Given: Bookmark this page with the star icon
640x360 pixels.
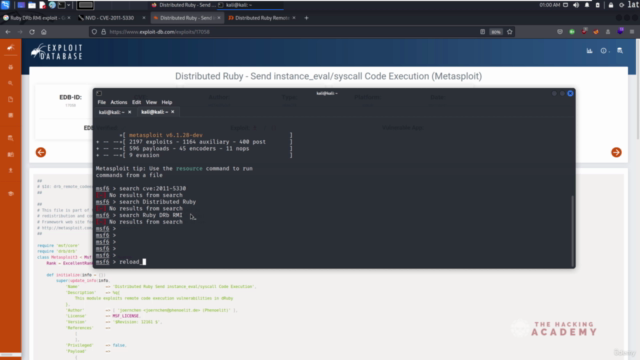Looking at the screenshot, I should click(509, 32).
